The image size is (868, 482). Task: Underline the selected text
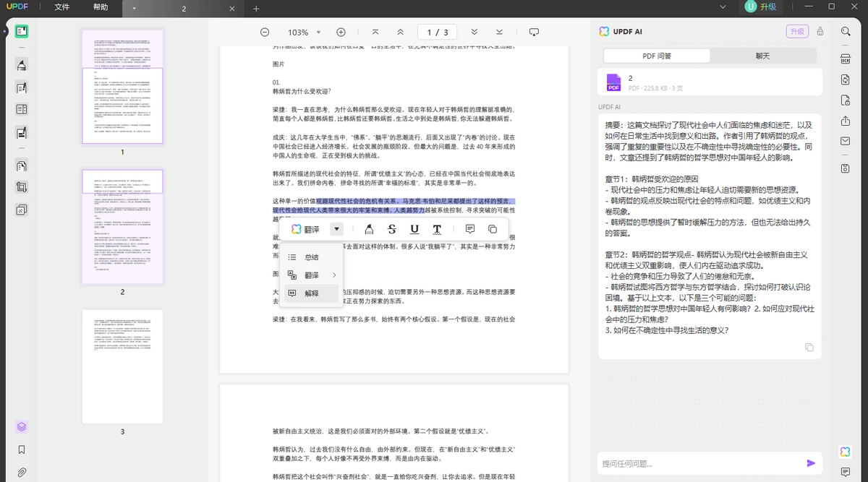point(414,229)
